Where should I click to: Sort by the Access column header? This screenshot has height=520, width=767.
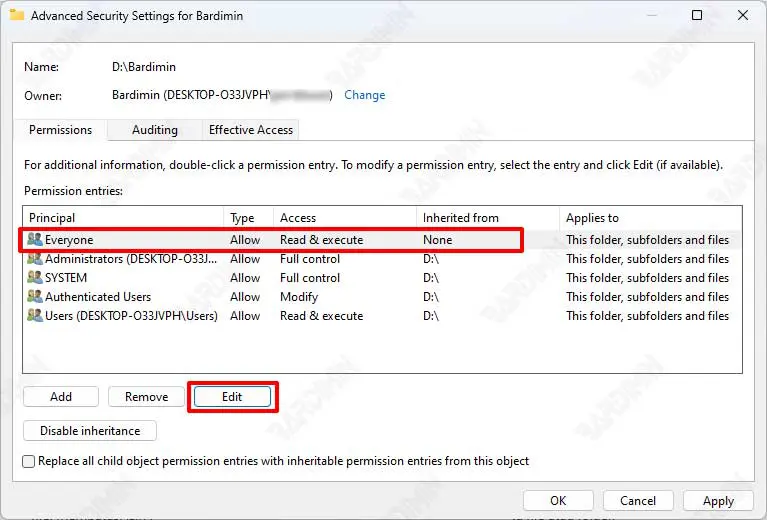pos(345,218)
